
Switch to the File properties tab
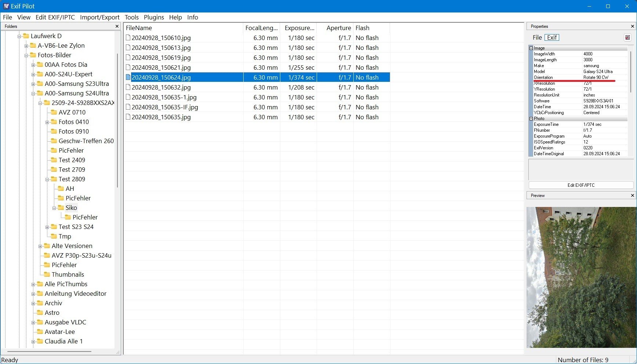point(537,37)
